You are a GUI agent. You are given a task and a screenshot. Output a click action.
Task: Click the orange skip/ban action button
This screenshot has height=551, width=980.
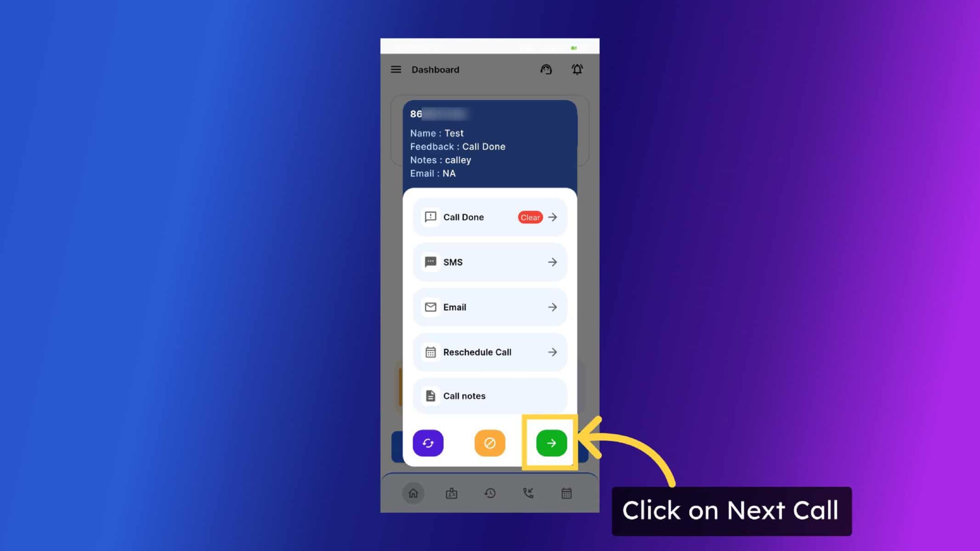tap(490, 443)
